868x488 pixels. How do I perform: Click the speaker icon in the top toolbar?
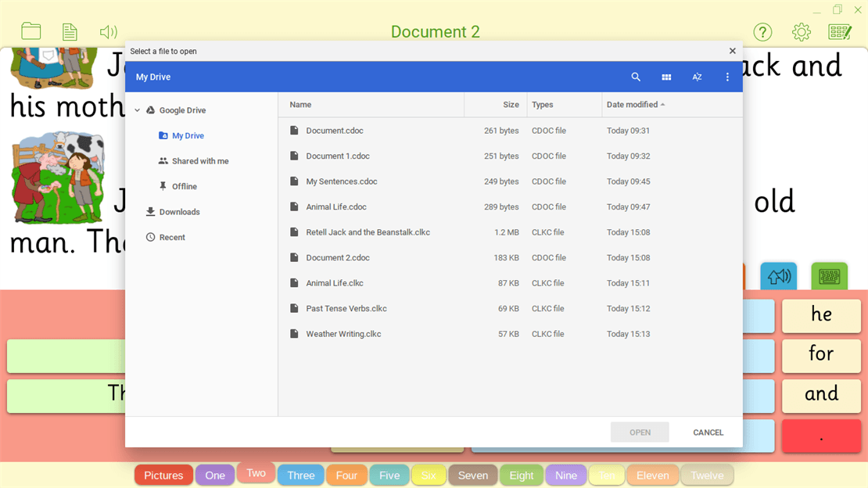[108, 31]
